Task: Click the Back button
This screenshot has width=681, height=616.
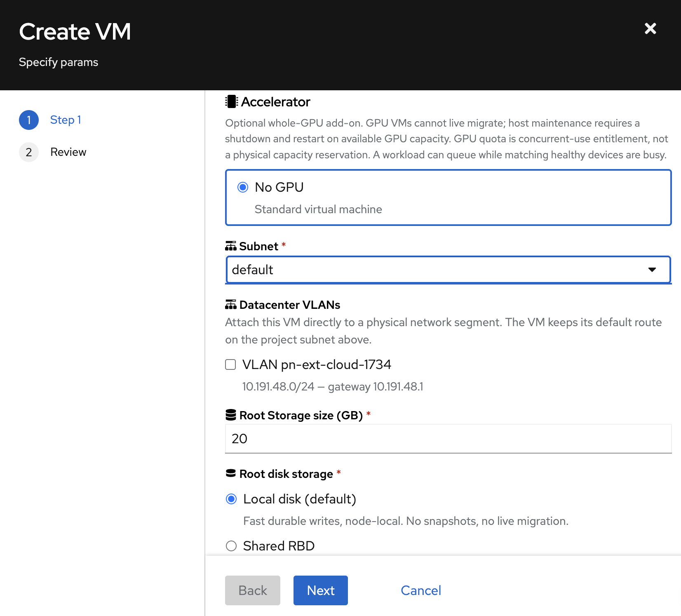Action: pos(253,590)
